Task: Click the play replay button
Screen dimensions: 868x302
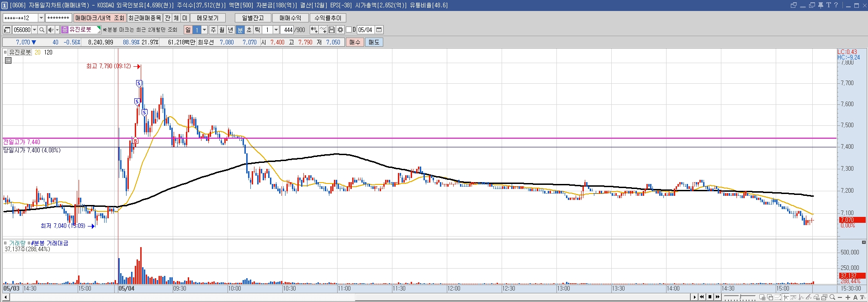Action: pyautogui.click(x=695, y=297)
